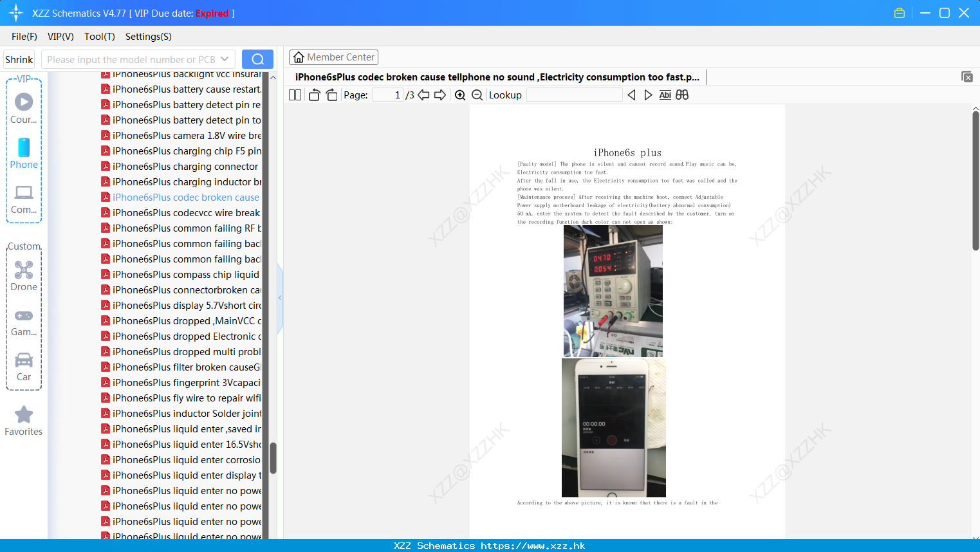This screenshot has width=980, height=552.
Task: Close the open document tab
Action: 966,77
